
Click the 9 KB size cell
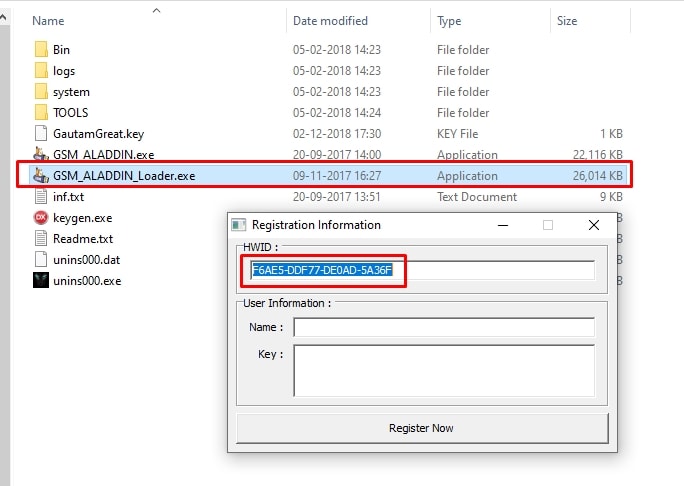pos(611,197)
